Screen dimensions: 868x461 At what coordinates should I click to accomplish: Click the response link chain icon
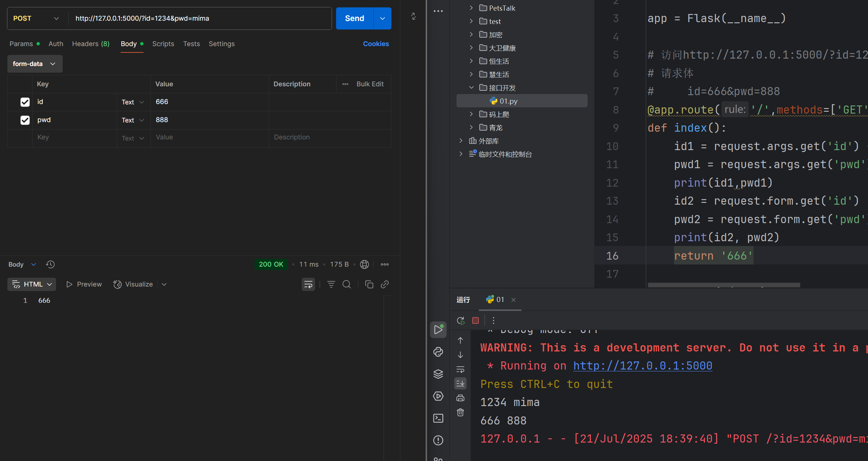[385, 284]
